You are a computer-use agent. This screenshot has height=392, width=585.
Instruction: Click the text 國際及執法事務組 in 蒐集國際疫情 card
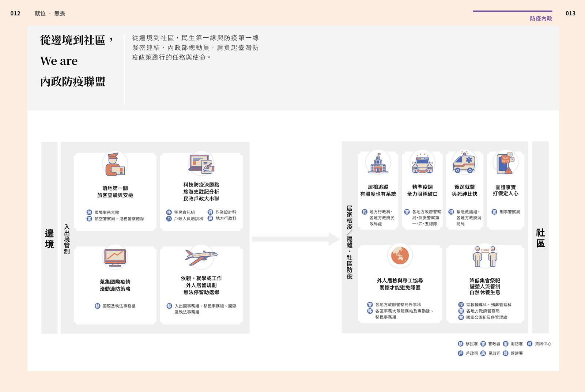coord(119,306)
